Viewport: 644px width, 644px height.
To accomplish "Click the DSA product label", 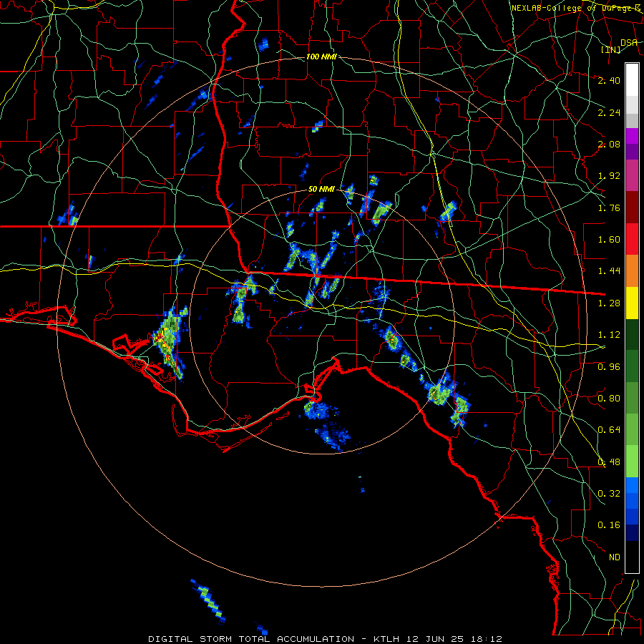I will pyautogui.click(x=629, y=42).
